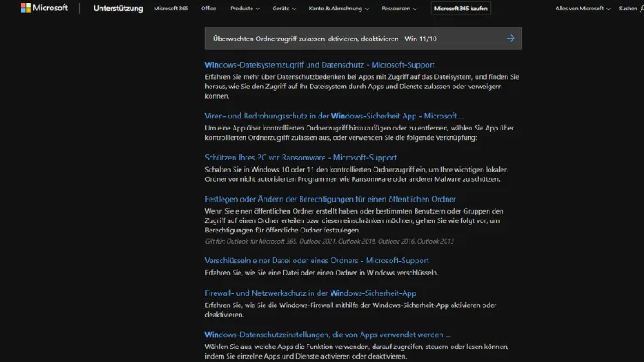The height and width of the screenshot is (362, 644).
Task: Expand the Produkte dropdown
Action: tap(245, 9)
